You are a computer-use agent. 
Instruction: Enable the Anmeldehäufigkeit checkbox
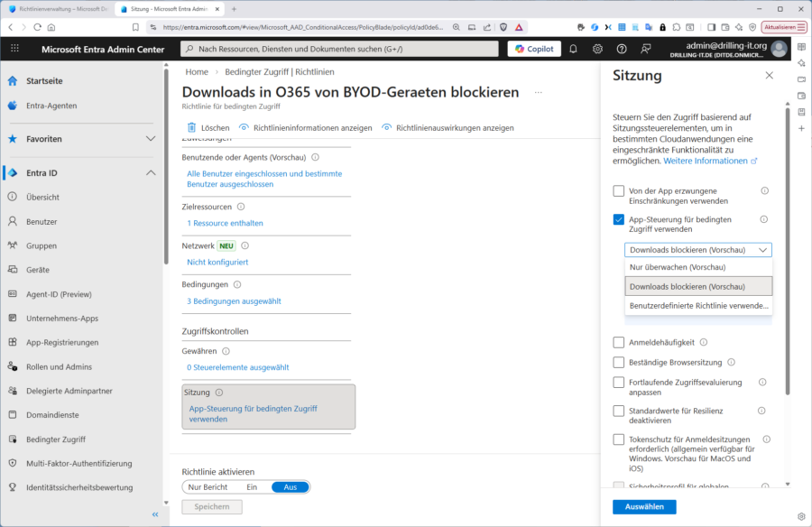pos(618,341)
